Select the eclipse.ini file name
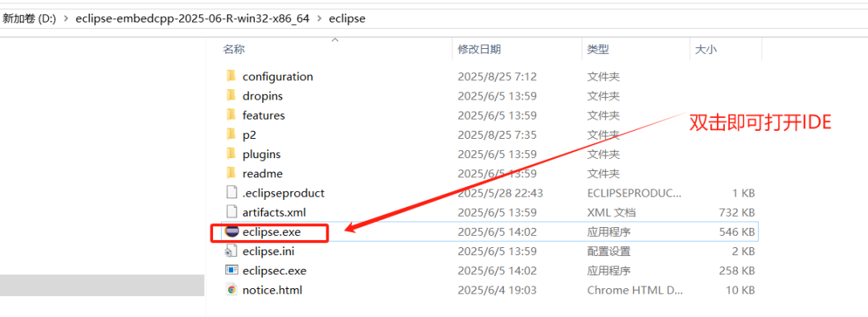868x317 pixels. [268, 251]
